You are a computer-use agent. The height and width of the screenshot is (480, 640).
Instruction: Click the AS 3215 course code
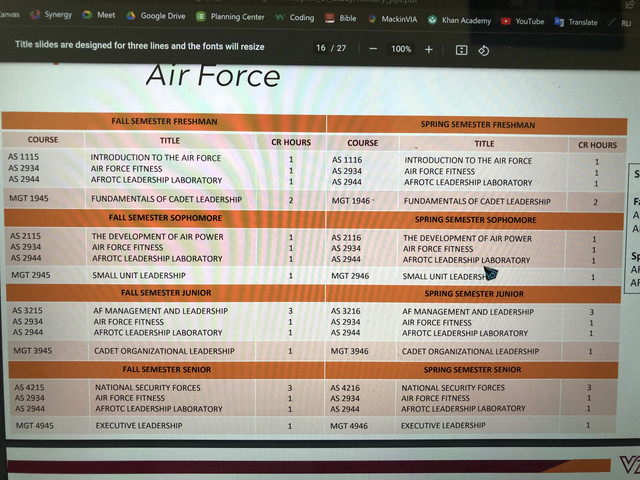(27, 311)
